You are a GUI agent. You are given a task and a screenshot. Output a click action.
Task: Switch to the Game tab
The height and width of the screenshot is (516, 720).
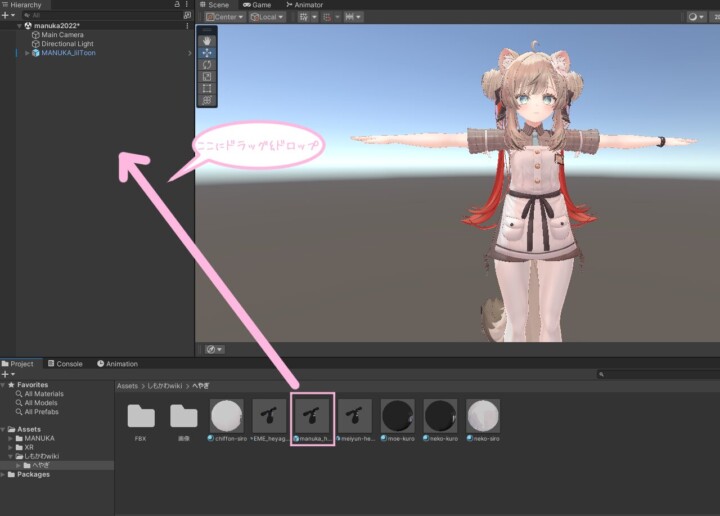[x=257, y=5]
